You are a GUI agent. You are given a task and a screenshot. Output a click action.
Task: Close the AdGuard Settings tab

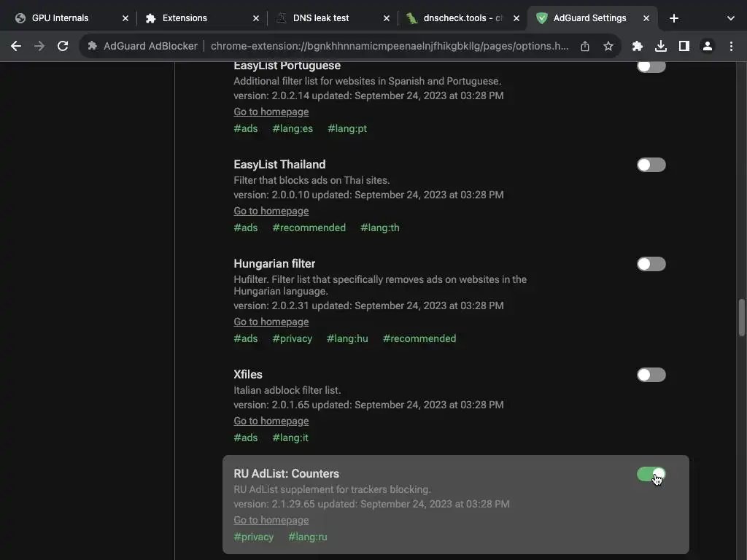[646, 18]
